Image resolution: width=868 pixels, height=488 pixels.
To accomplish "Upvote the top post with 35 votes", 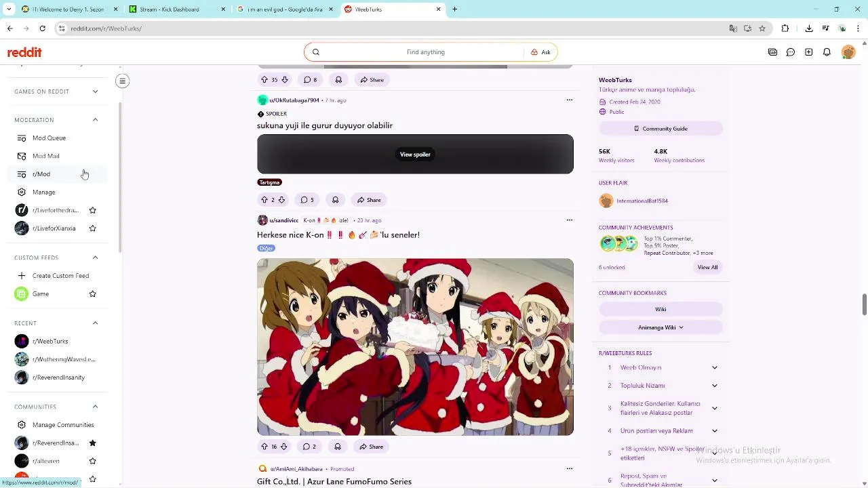I will point(264,80).
